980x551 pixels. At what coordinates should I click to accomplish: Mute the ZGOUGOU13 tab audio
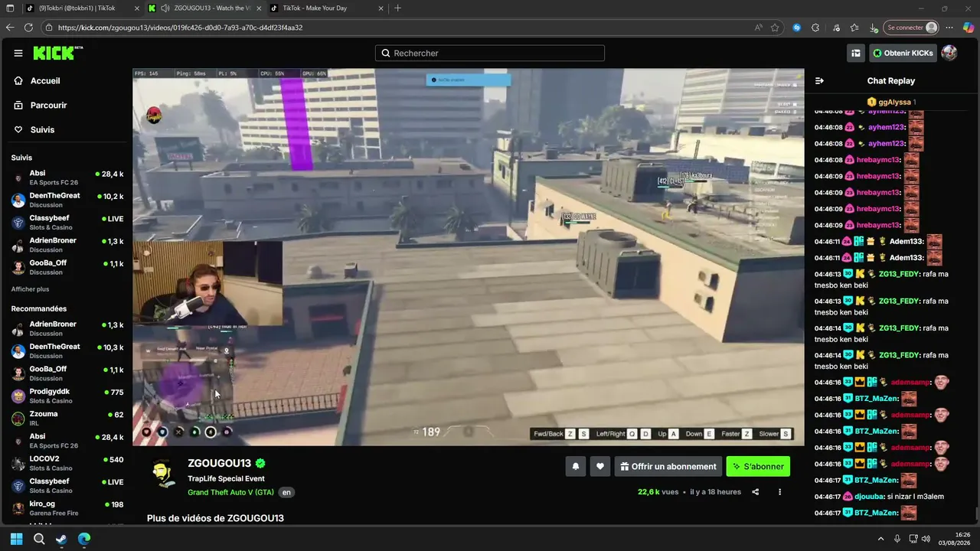pyautogui.click(x=165, y=8)
